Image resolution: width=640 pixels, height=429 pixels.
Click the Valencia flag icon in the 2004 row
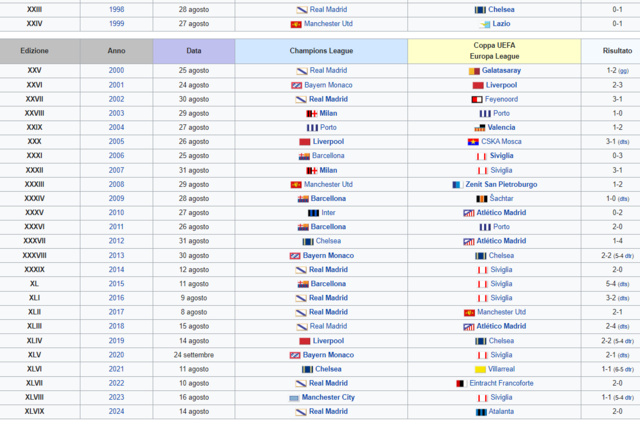[480, 128]
